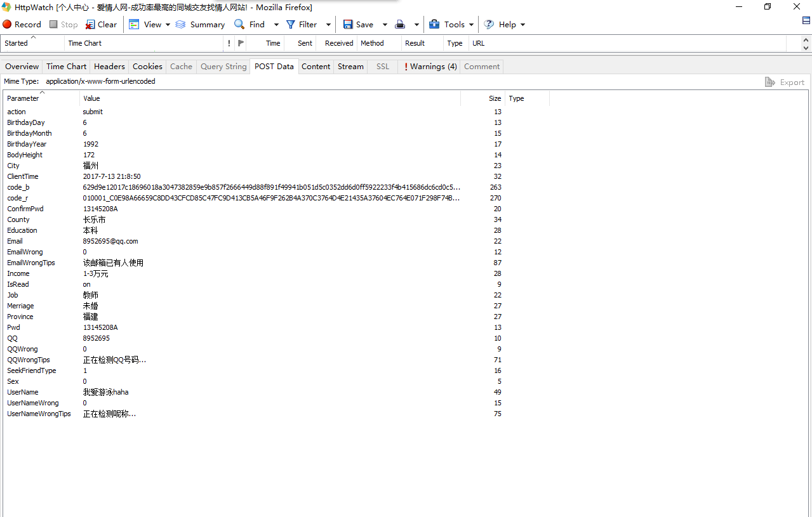Toggle the pane layout icon at top right
Viewport: 812px width, 517px height.
point(806,20)
